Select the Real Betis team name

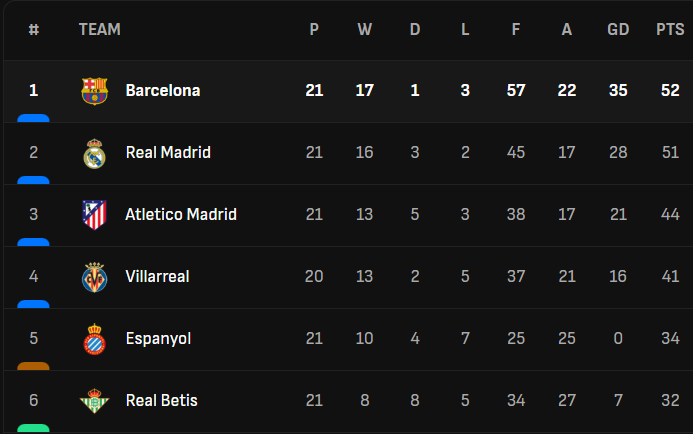pyautogui.click(x=162, y=401)
